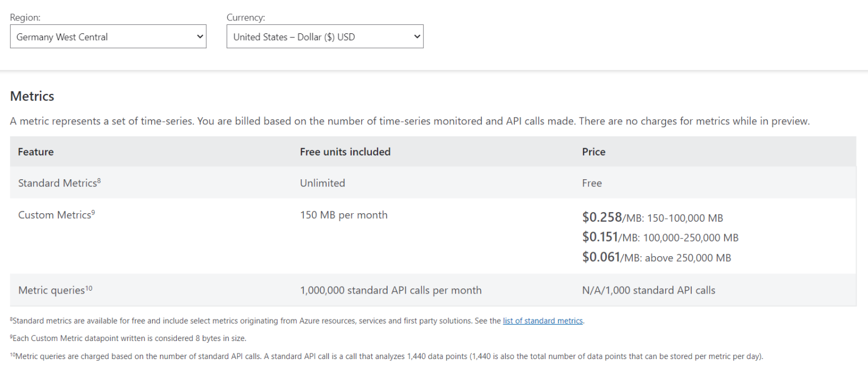
Task: Select the N/A/1,000 standard API calls price
Action: click(x=648, y=290)
